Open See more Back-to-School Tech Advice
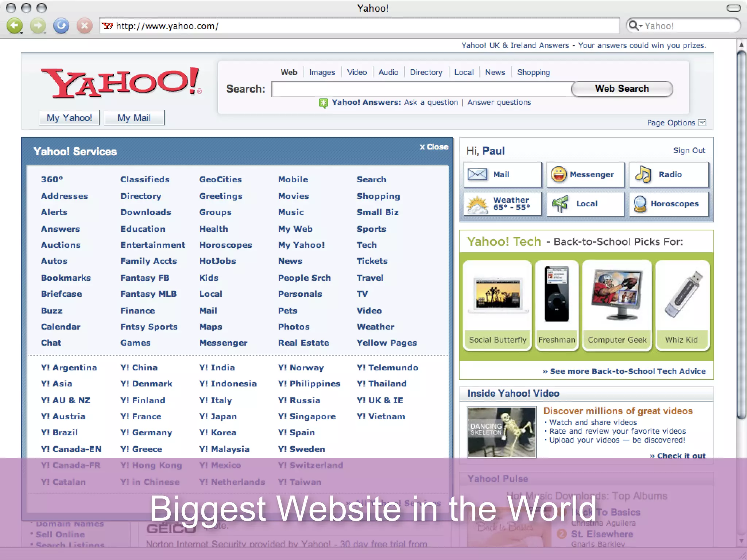747x560 pixels. pyautogui.click(x=624, y=371)
